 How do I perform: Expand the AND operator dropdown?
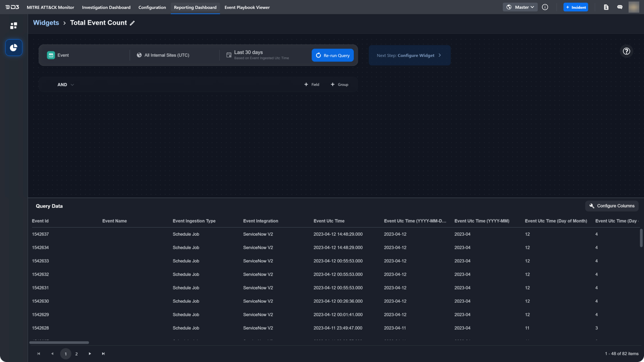(x=65, y=85)
